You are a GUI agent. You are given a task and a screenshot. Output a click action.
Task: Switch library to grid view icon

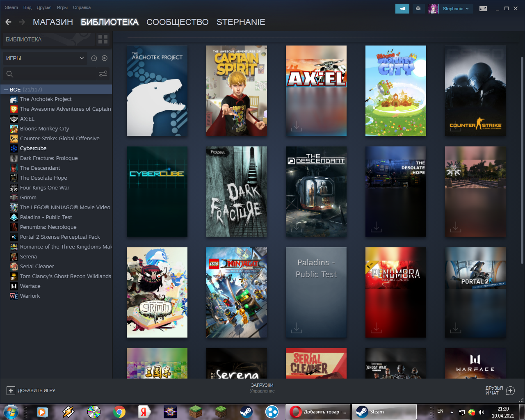tap(103, 39)
